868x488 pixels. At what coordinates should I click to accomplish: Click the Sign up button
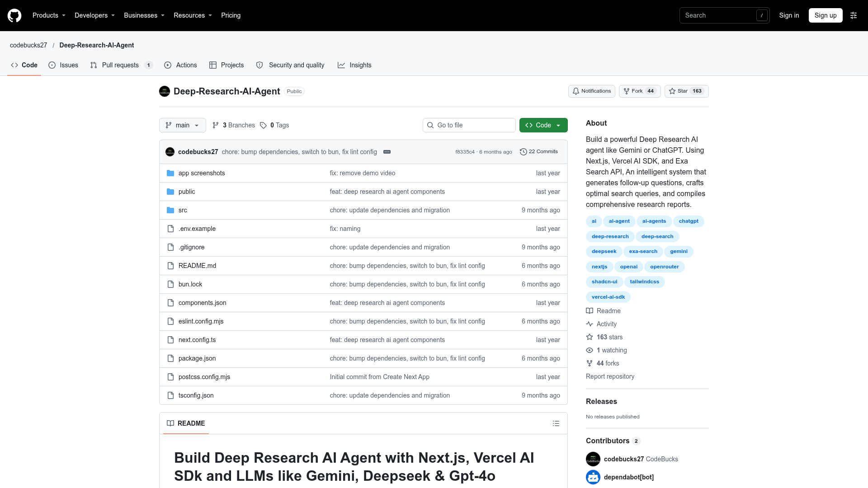[826, 15]
